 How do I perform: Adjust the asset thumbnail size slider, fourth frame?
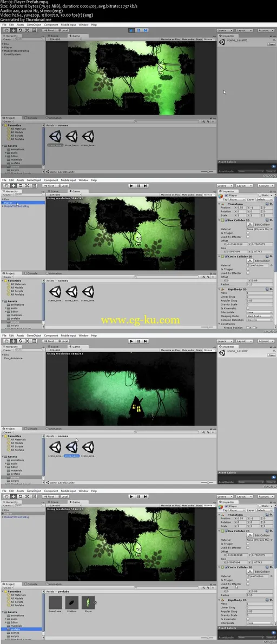(x=208, y=638)
